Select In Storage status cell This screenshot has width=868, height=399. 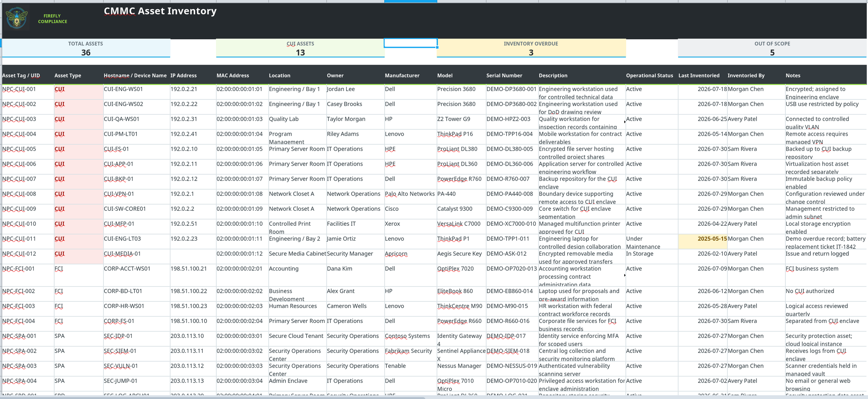click(x=651, y=256)
